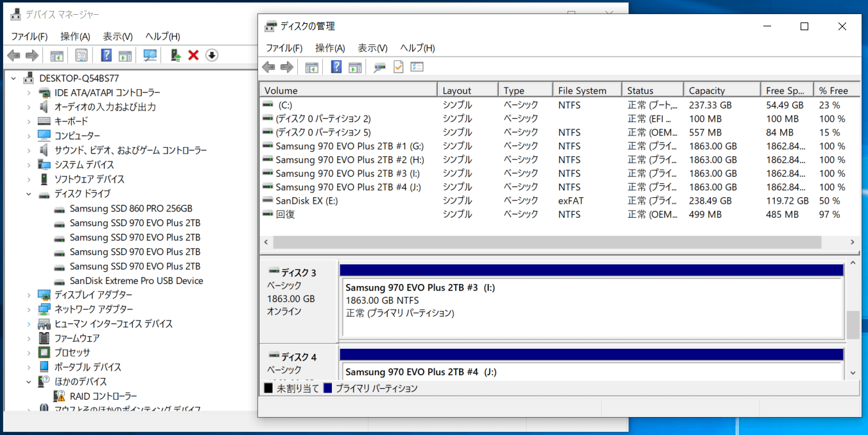
Task: Click Rescan disks icon in Disk Management toolbar
Action: pyautogui.click(x=380, y=67)
